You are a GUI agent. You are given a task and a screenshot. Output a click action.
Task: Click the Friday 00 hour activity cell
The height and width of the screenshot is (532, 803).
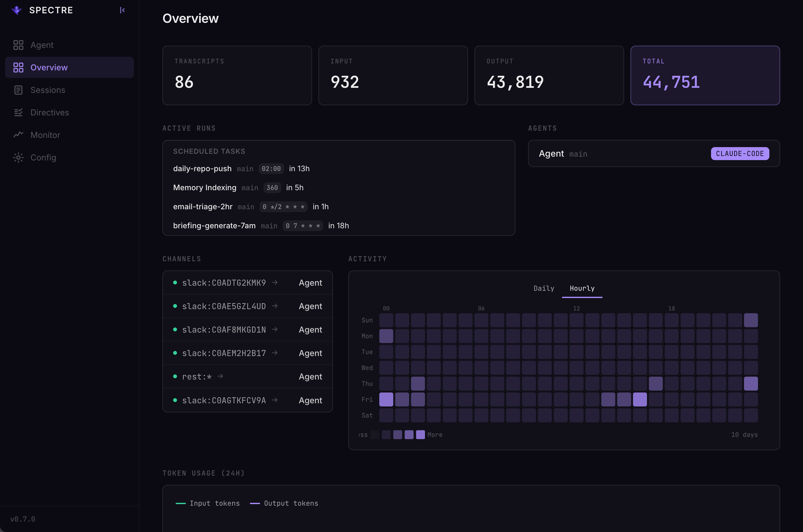coord(386,399)
